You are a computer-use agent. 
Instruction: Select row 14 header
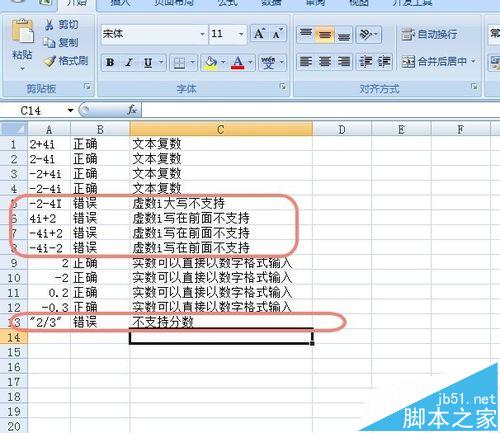(14, 337)
